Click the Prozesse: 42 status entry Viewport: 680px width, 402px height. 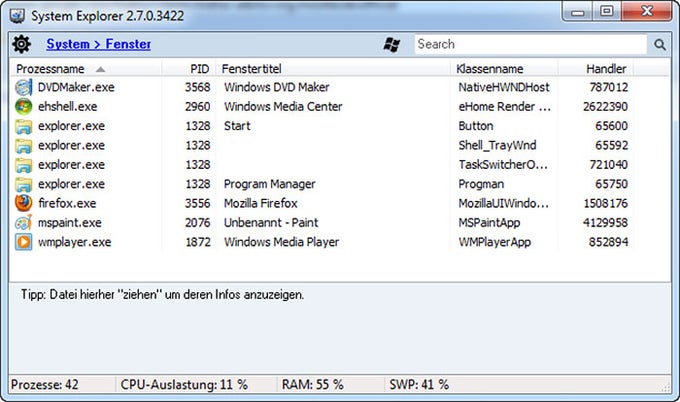pos(45,385)
